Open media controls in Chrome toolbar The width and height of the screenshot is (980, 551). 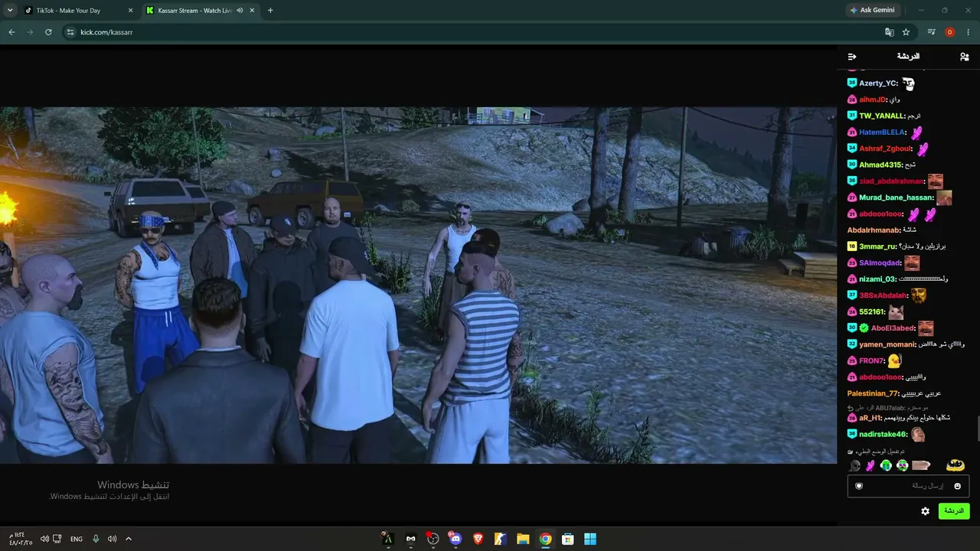coord(931,32)
